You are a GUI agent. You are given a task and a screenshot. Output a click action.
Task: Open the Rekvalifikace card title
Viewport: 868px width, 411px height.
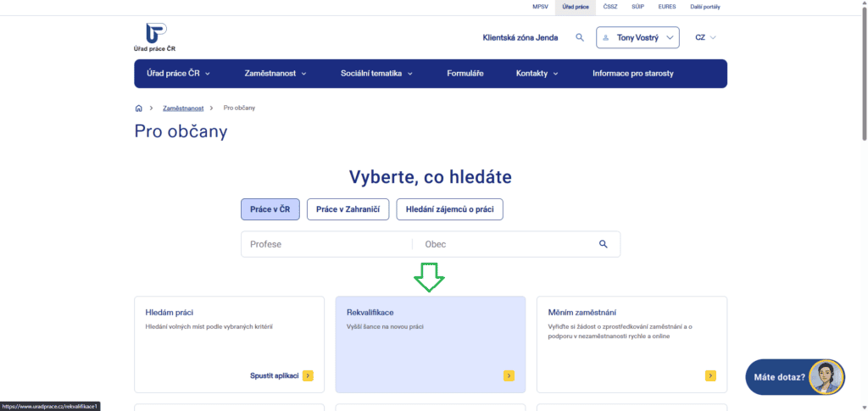370,313
